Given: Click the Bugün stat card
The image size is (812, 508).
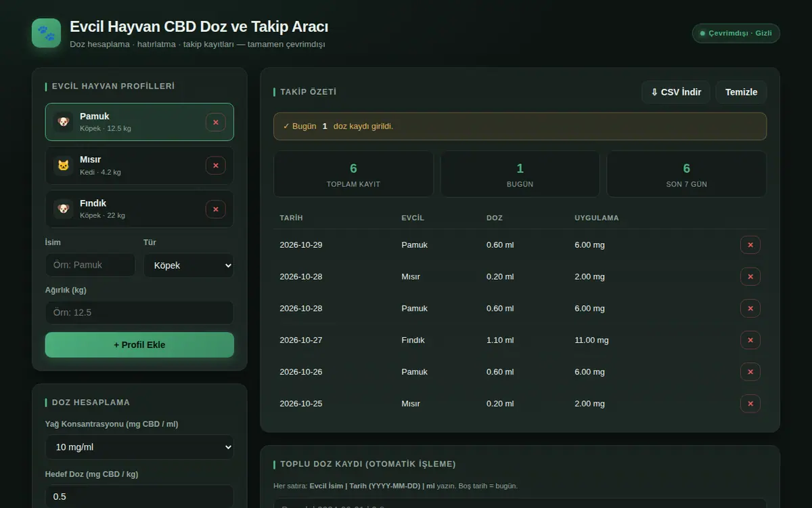Looking at the screenshot, I should pyautogui.click(x=520, y=174).
